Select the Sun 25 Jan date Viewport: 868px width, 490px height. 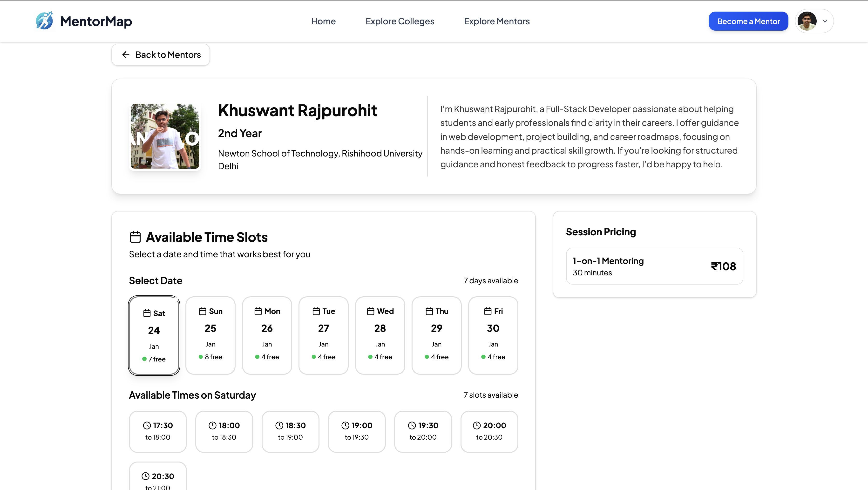point(210,335)
